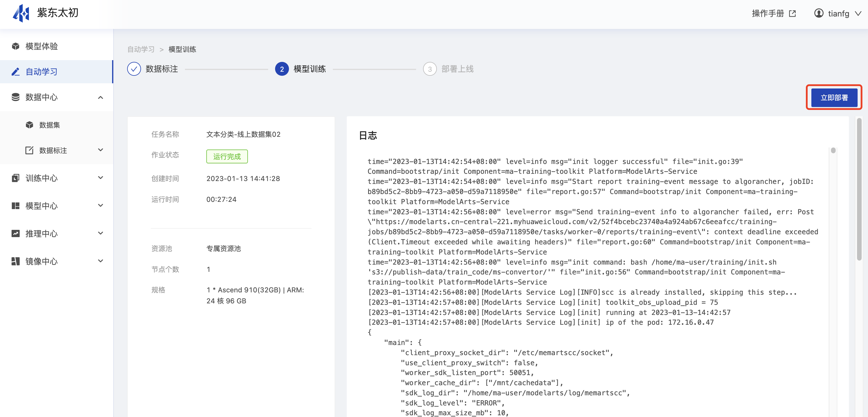Click the 训练中心 icon

[16, 178]
